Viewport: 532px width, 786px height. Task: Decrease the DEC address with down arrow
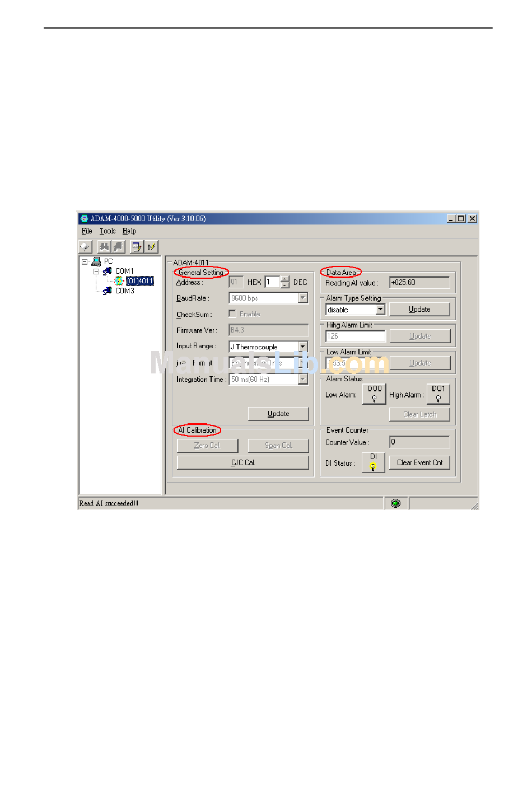[285, 285]
